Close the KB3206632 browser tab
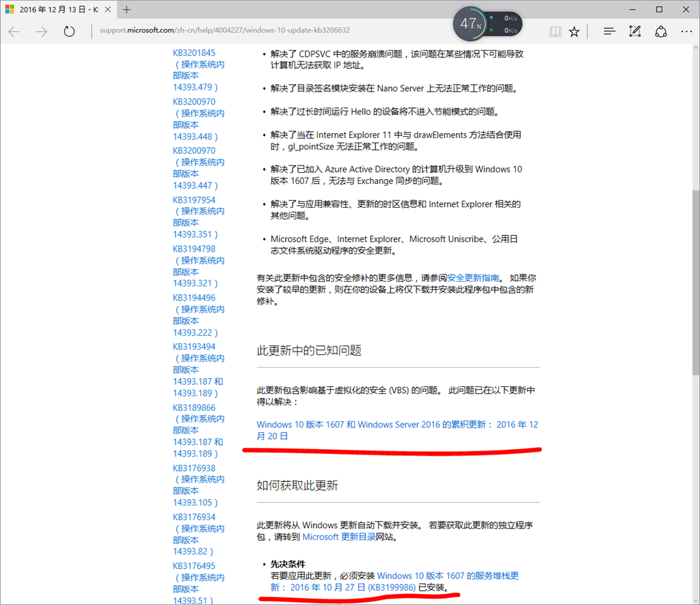 [x=107, y=10]
